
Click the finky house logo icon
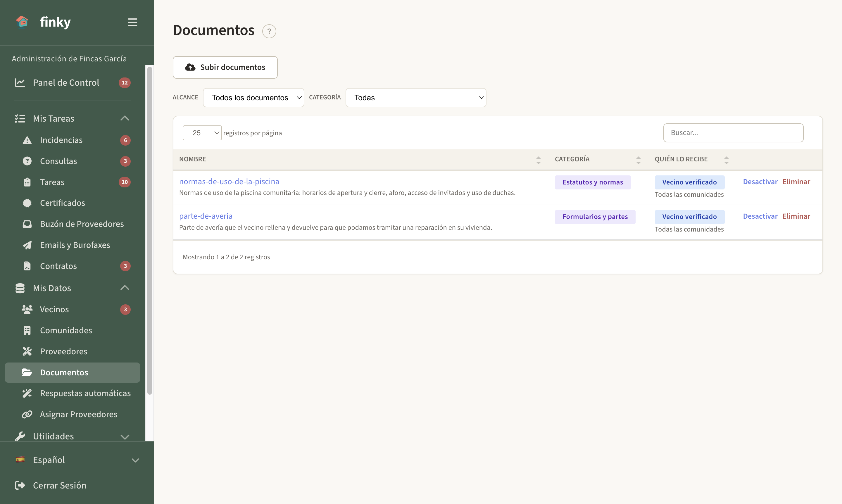[x=23, y=23]
